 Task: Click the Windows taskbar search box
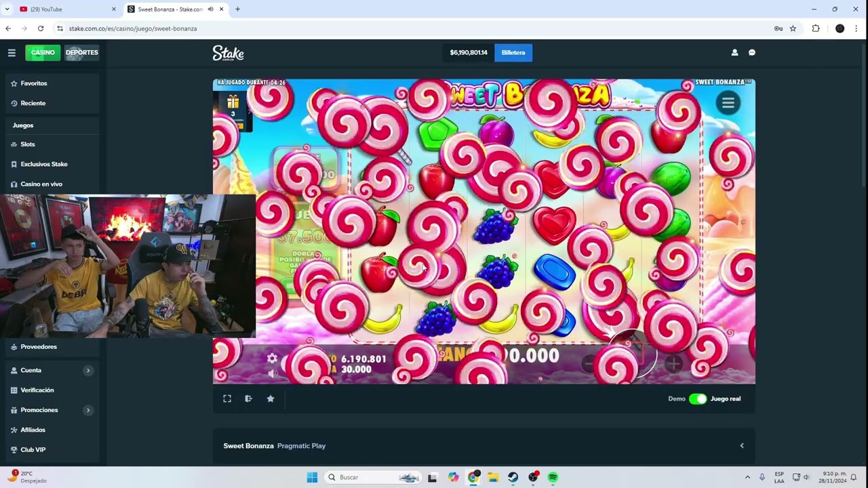pyautogui.click(x=372, y=477)
